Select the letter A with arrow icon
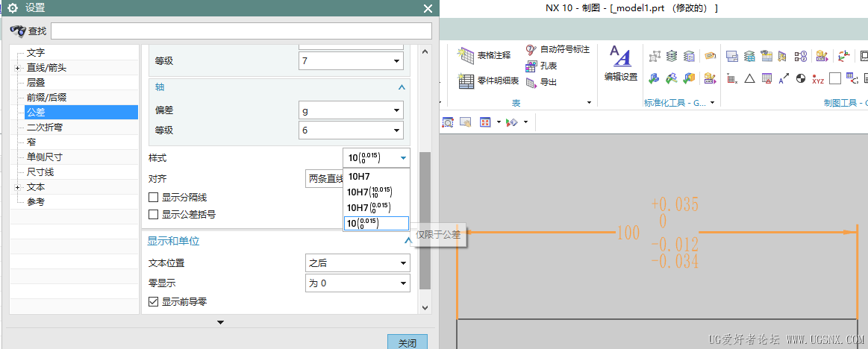The width and height of the screenshot is (868, 349). [x=784, y=78]
